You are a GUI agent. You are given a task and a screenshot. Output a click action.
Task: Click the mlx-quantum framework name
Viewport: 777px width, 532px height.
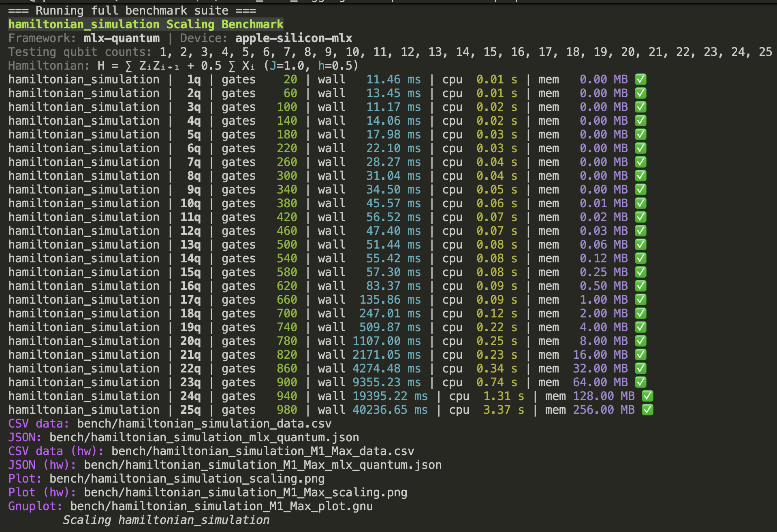tap(122, 38)
